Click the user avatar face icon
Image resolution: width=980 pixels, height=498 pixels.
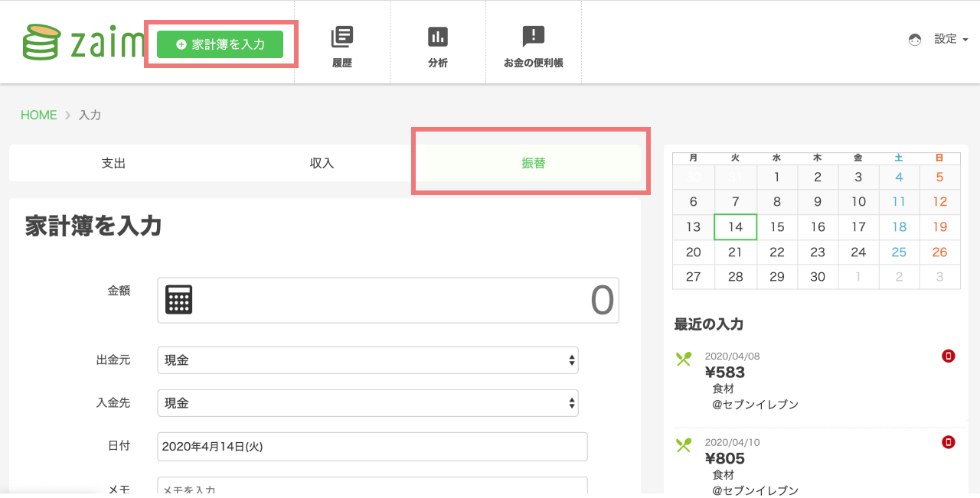coord(915,40)
